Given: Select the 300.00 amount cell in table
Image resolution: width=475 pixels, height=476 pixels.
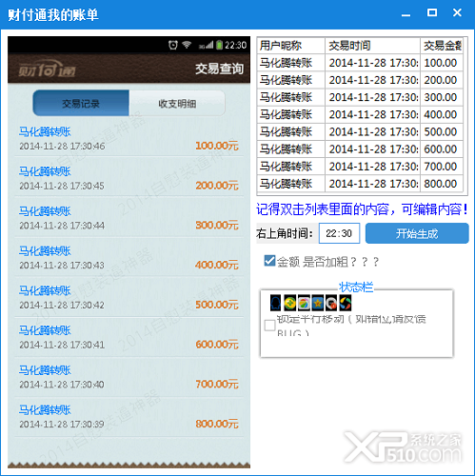Looking at the screenshot, I should (x=442, y=97).
